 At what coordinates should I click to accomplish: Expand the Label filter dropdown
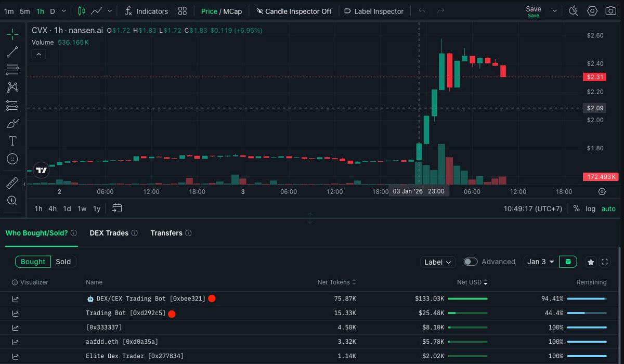[437, 262]
